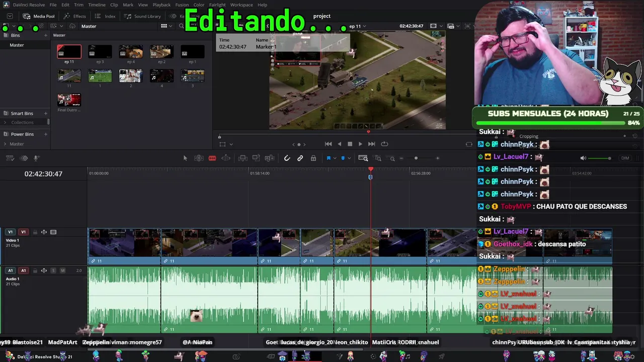The width and height of the screenshot is (644, 362).
Task: Open the Trim menu
Action: (78, 5)
